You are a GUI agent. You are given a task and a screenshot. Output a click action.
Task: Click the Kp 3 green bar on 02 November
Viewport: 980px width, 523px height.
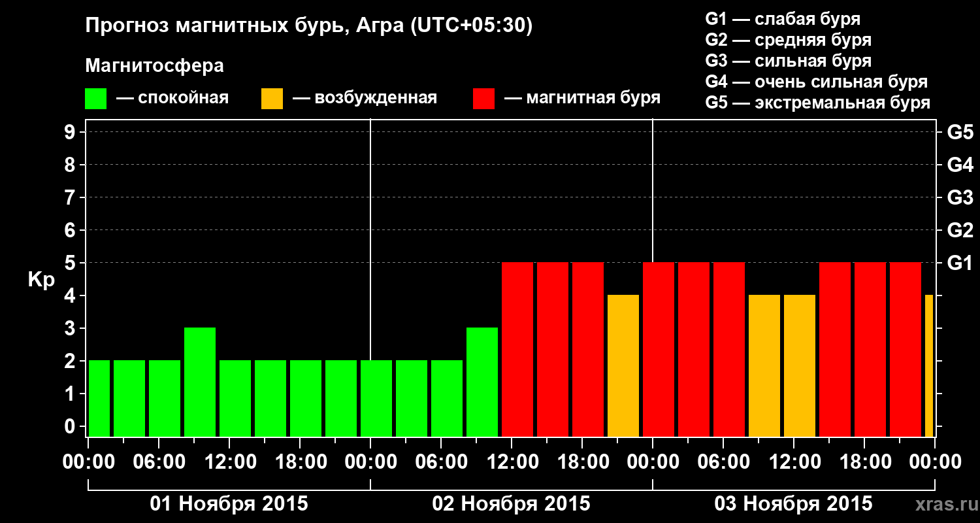(482, 382)
